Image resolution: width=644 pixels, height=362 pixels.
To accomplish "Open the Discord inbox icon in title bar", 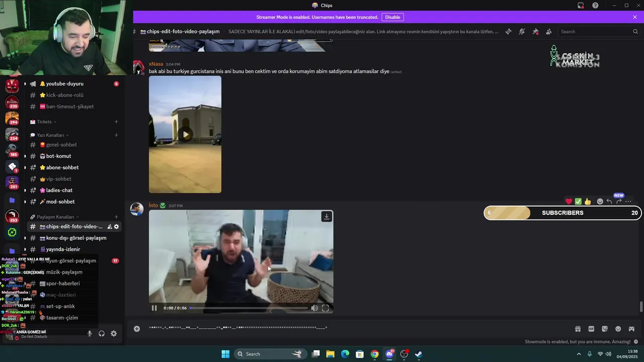I will tap(581, 6).
